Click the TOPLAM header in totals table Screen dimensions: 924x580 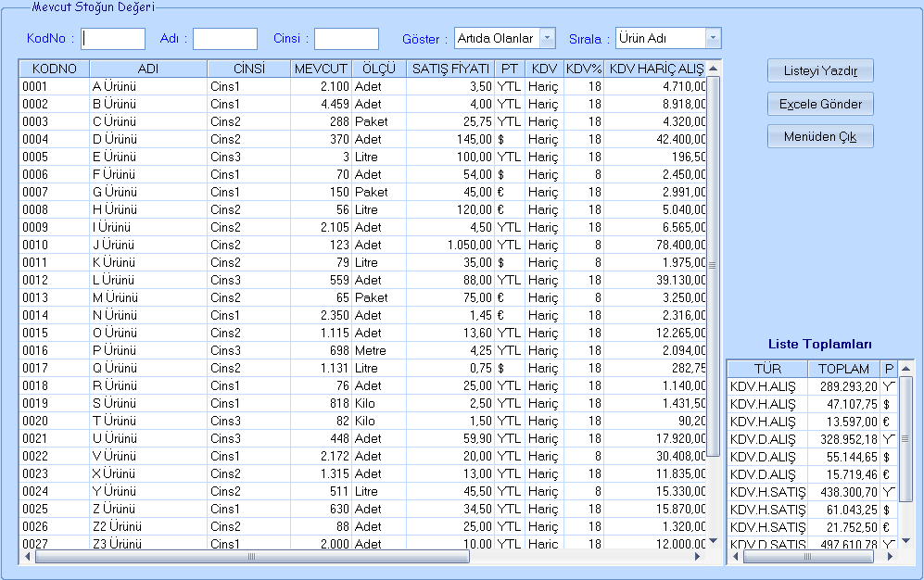click(x=843, y=368)
